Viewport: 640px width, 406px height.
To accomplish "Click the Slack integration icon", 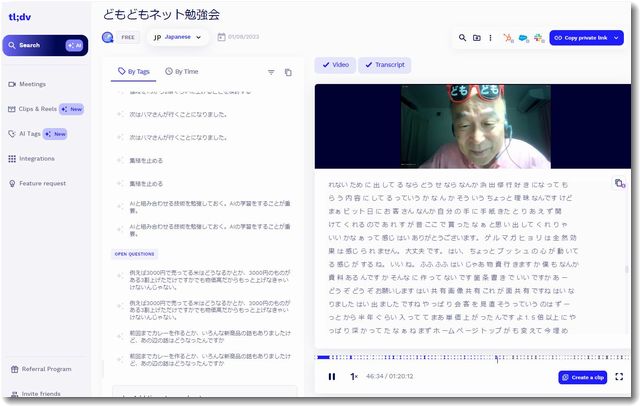I will pos(537,38).
